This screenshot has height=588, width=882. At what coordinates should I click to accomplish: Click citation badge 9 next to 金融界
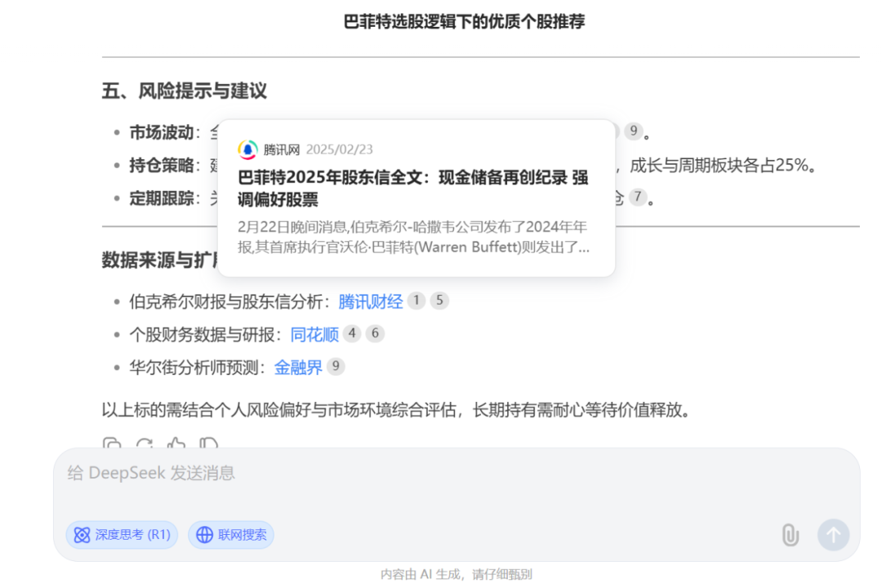point(336,367)
